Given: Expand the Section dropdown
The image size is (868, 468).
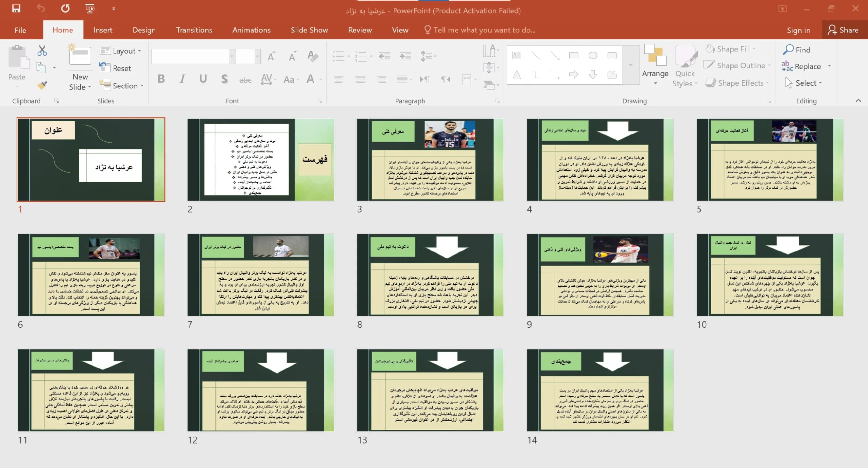Looking at the screenshot, I should click(x=121, y=86).
